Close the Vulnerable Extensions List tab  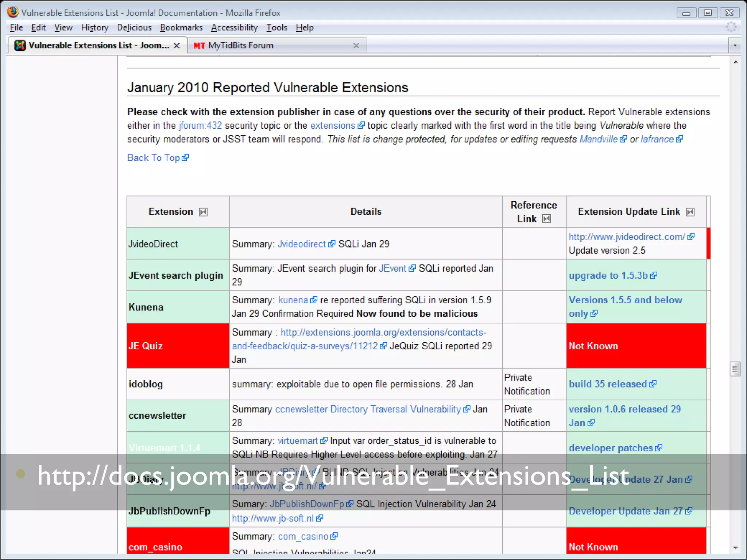[177, 46]
